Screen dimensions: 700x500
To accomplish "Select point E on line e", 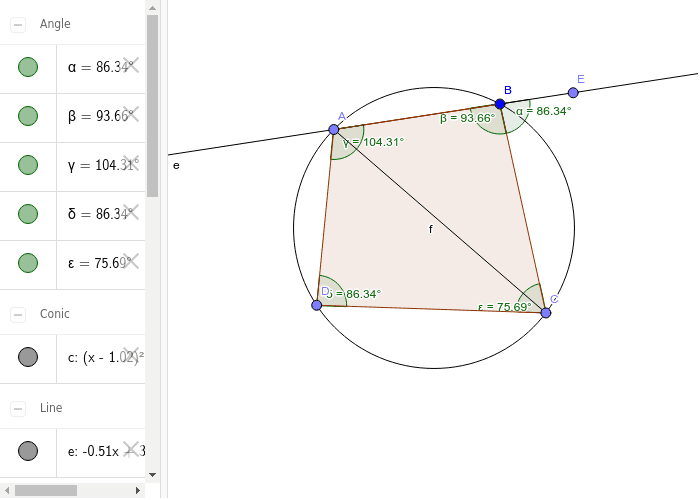I will [573, 92].
